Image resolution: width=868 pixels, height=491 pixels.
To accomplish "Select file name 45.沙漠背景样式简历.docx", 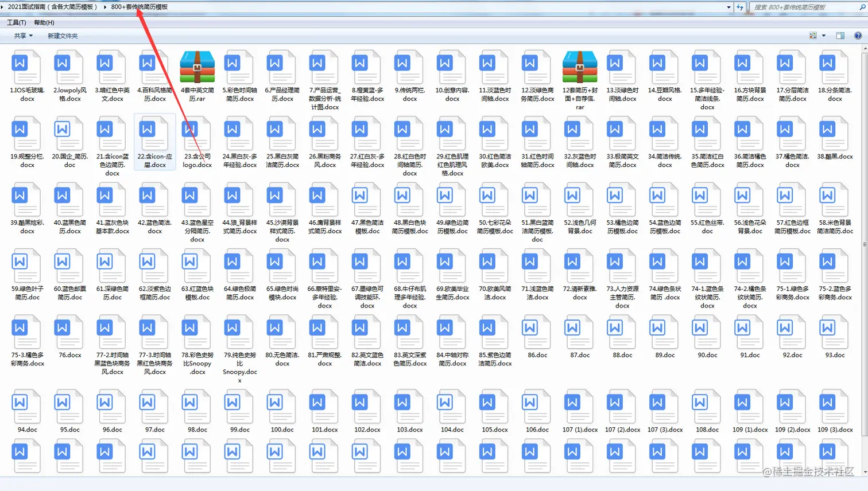I will (282, 231).
